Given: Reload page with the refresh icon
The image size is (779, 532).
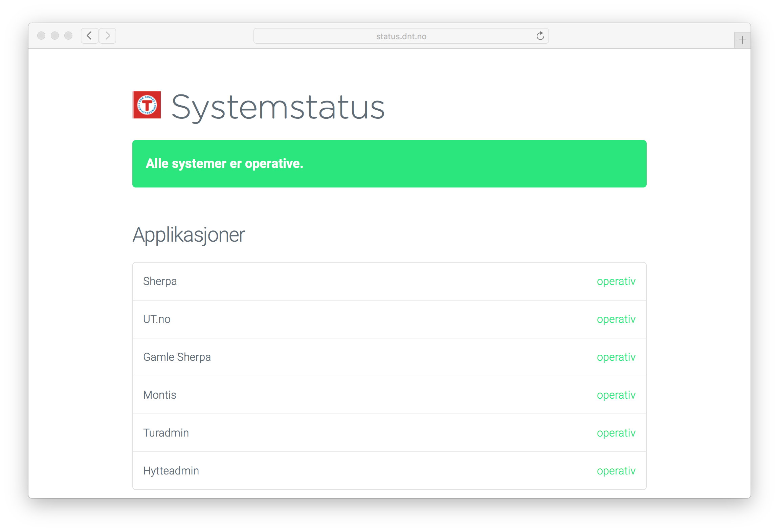Looking at the screenshot, I should click(x=540, y=36).
